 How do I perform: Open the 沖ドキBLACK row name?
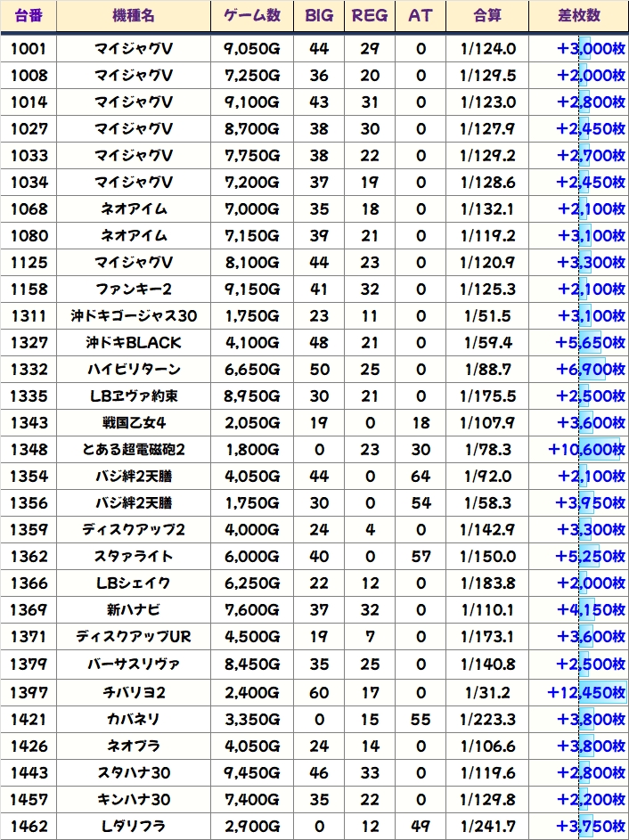[134, 343]
